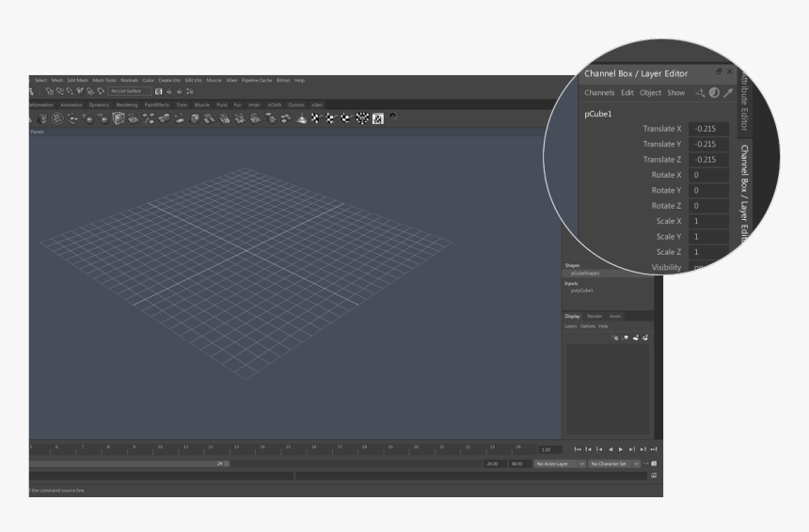The width and height of the screenshot is (809, 532).
Task: Step forward one frame
Action: pos(632,449)
